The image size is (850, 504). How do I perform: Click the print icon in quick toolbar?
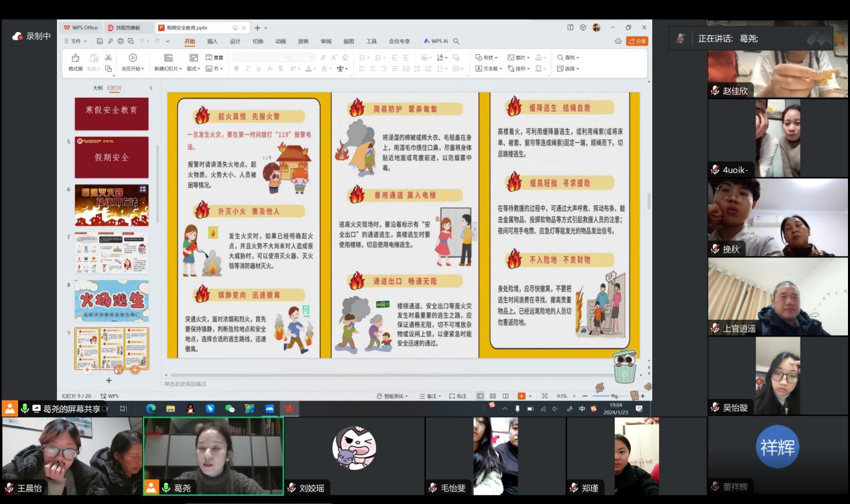coord(121,41)
